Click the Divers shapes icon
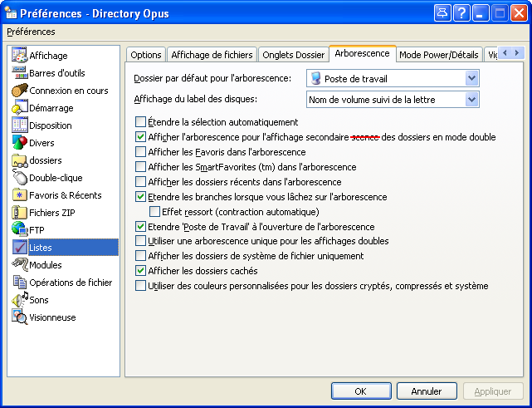Image resolution: width=532 pixels, height=408 pixels. [x=19, y=142]
